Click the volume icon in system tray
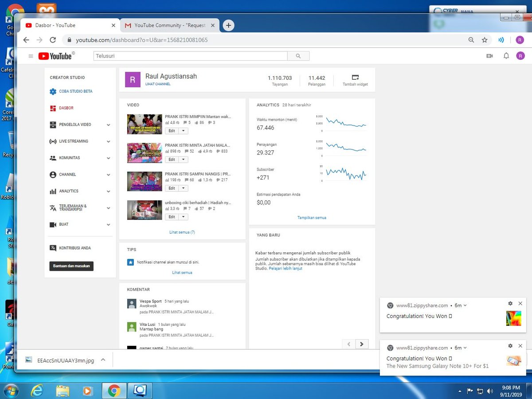Image resolution: width=532 pixels, height=399 pixels. 490,391
